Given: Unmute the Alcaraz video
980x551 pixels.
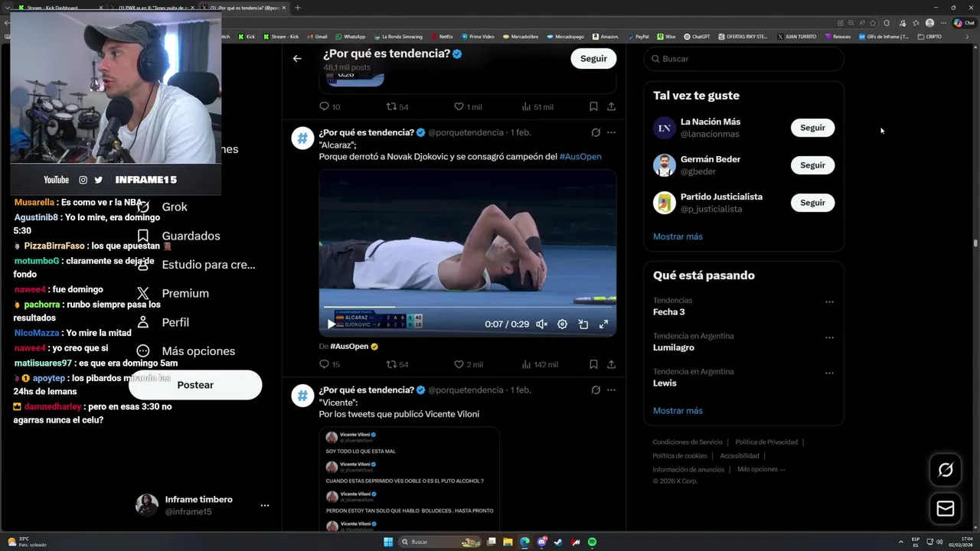Looking at the screenshot, I should point(541,324).
